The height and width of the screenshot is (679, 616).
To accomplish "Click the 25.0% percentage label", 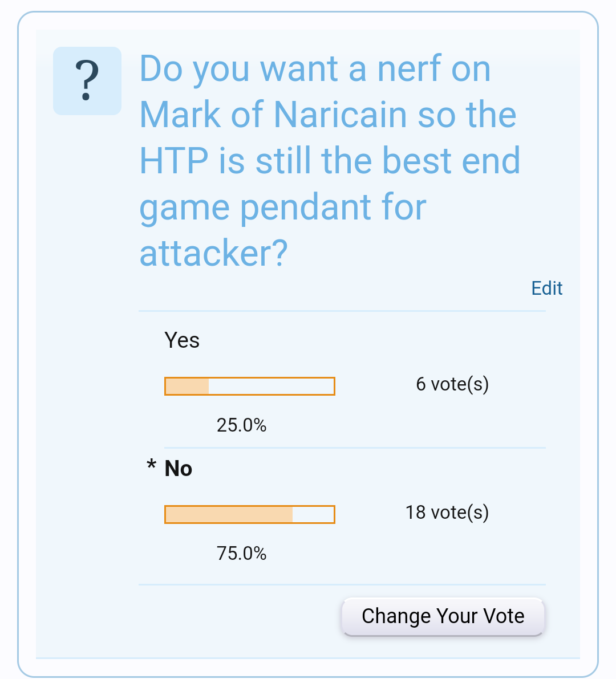I will [x=241, y=425].
